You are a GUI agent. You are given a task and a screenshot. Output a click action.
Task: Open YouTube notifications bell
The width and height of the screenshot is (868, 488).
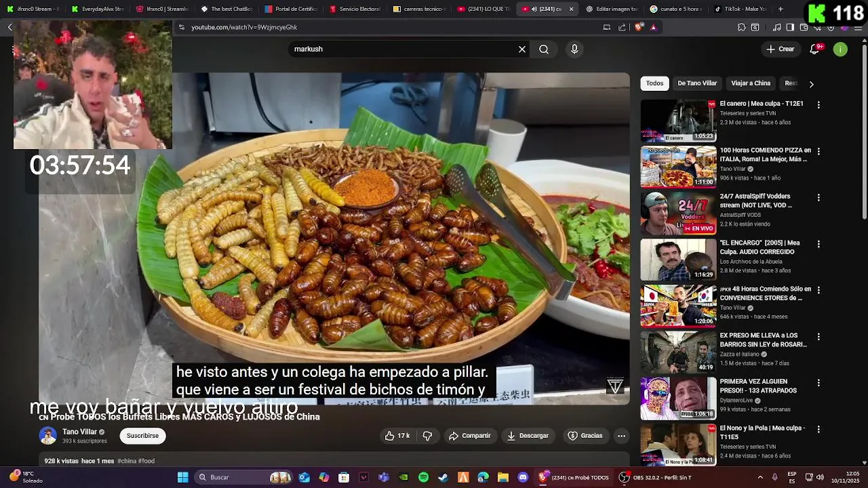815,49
